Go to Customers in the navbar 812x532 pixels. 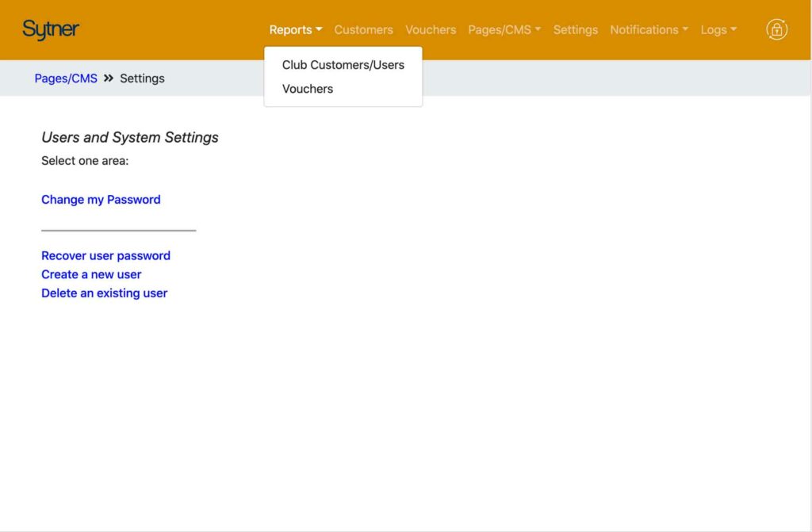(363, 30)
